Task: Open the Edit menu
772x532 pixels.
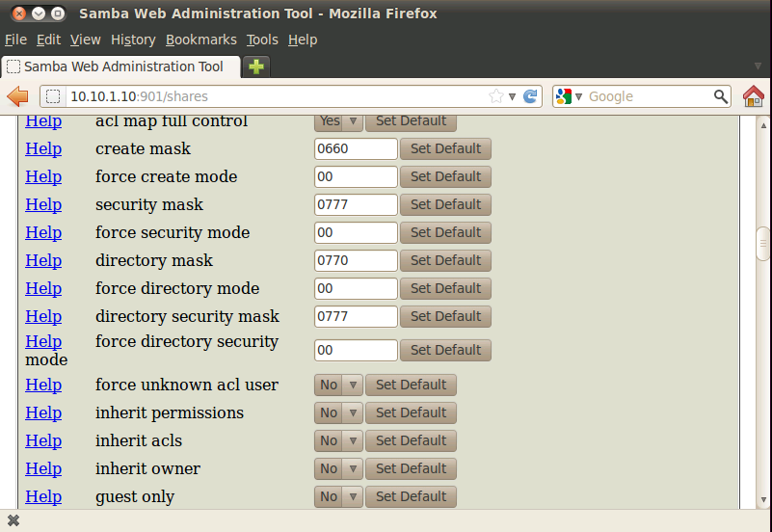Action: [x=48, y=40]
